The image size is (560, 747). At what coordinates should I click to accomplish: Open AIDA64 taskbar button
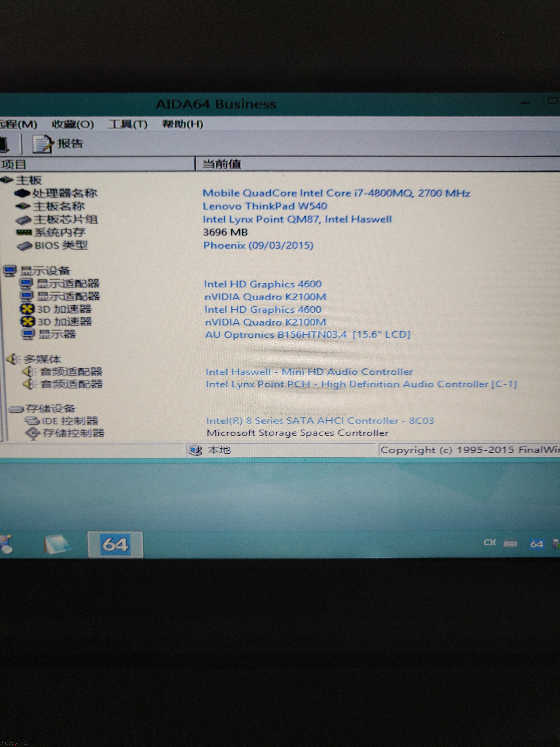115,544
